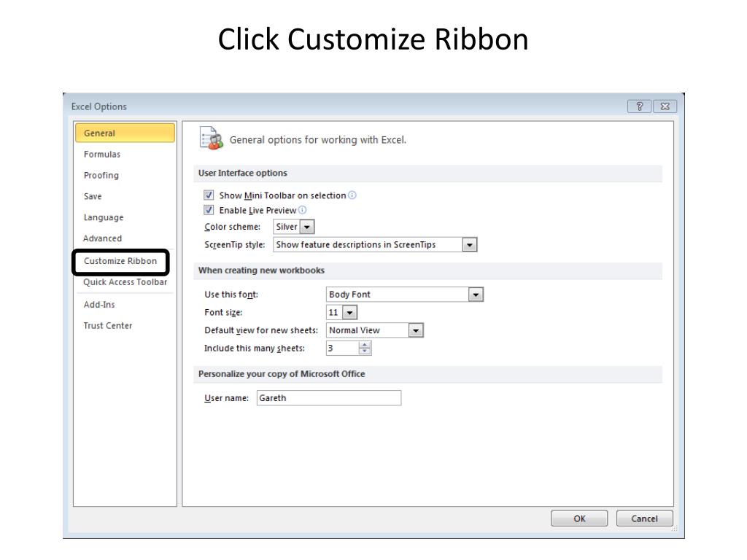Click Personalize your copy of Microsoft Office heading
Screen dimensions: 747x560
[282, 374]
